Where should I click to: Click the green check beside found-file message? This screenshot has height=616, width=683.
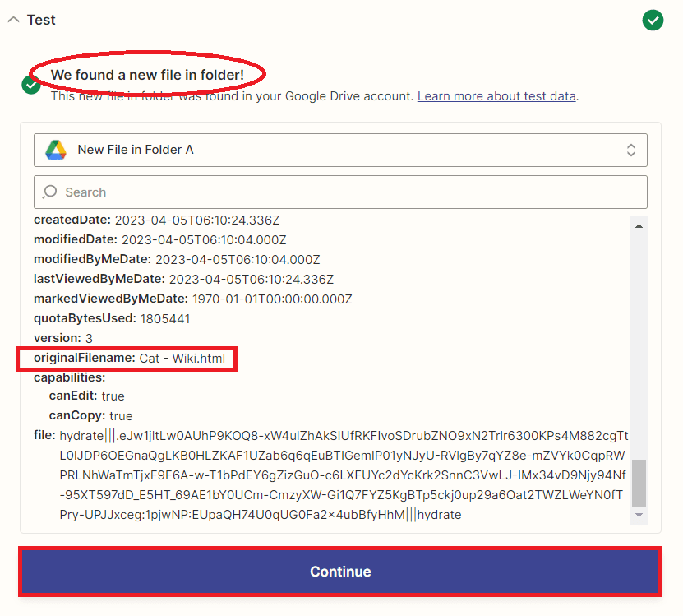pyautogui.click(x=31, y=85)
